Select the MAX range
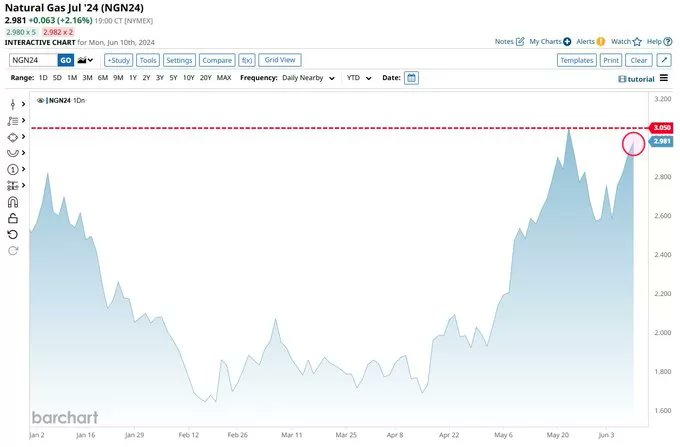The image size is (680, 447). (x=224, y=78)
